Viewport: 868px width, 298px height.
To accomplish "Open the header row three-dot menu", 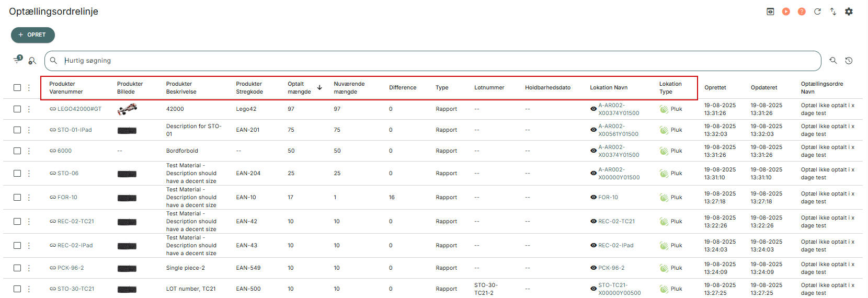I will 29,88.
